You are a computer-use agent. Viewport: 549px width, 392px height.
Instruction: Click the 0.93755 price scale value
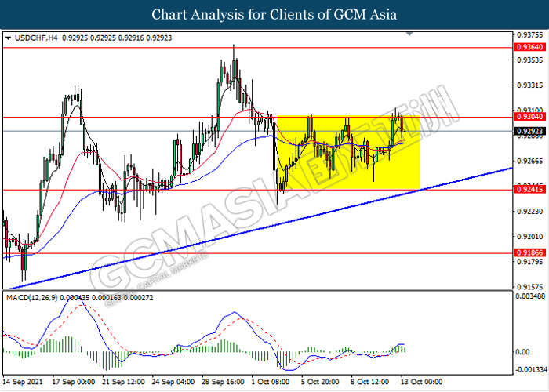529,34
